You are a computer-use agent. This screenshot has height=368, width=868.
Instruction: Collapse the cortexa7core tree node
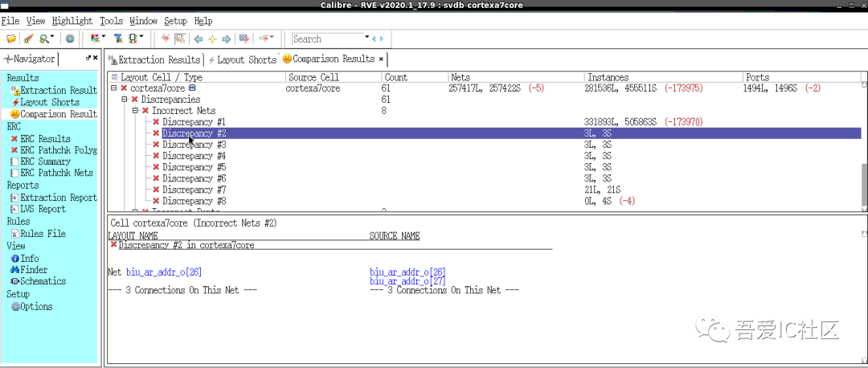click(x=113, y=88)
